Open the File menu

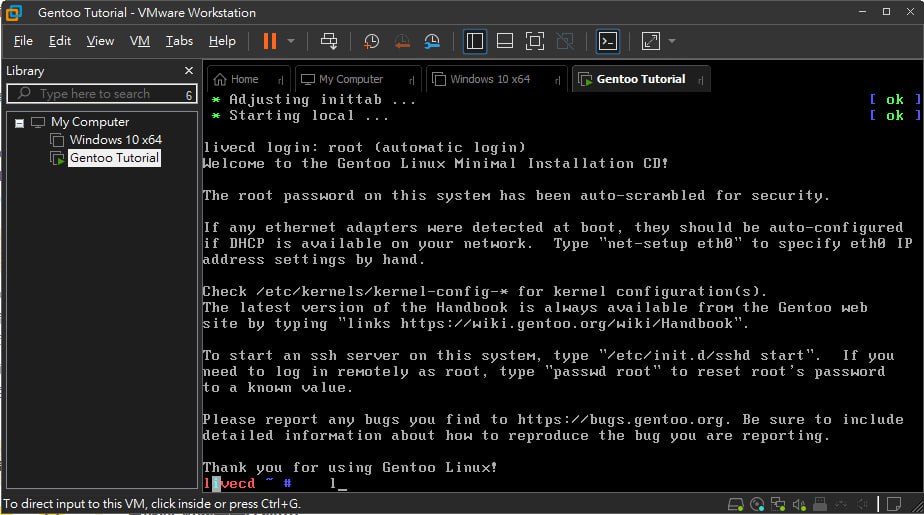(23, 41)
